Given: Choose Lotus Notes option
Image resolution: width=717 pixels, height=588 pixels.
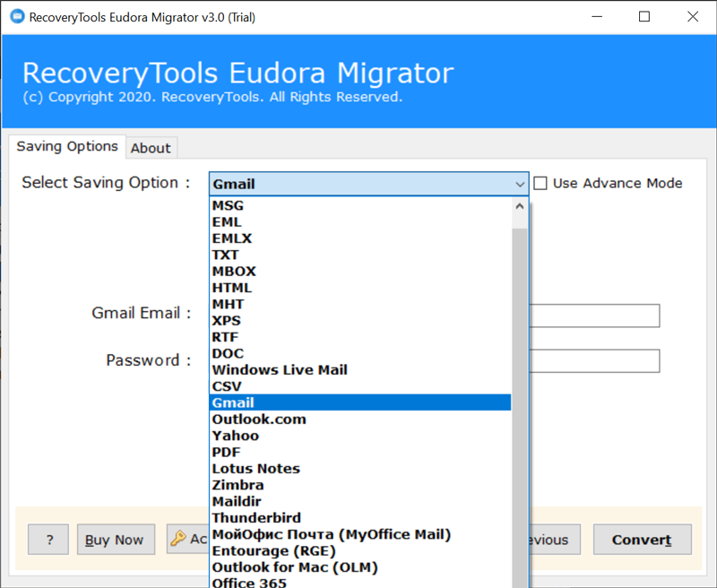Looking at the screenshot, I should pos(360,469).
